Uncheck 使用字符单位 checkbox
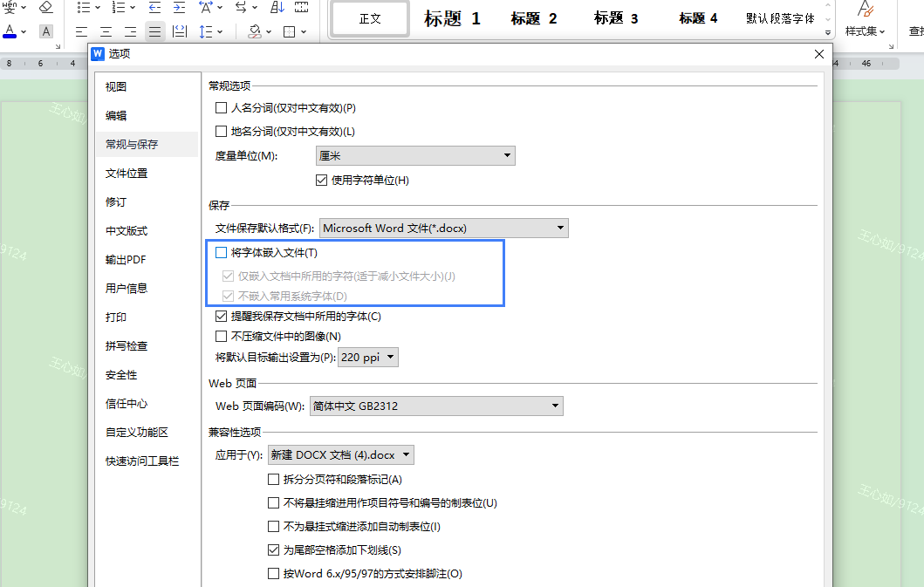 321,181
